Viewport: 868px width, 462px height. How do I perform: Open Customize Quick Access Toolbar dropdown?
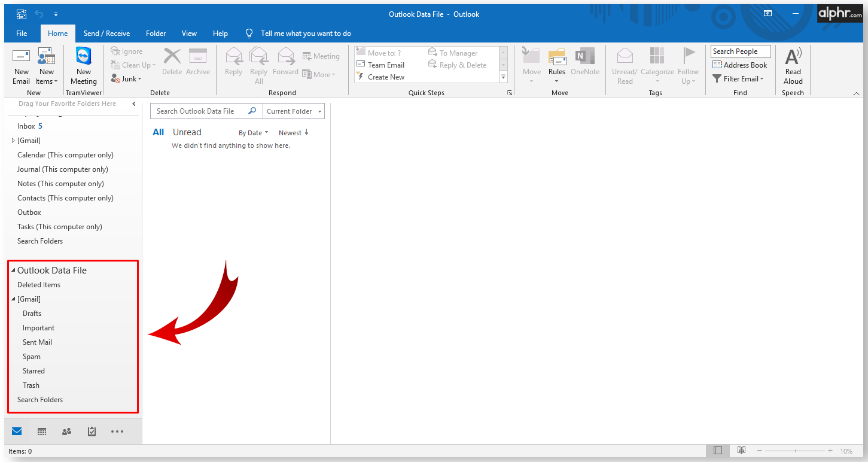56,14
